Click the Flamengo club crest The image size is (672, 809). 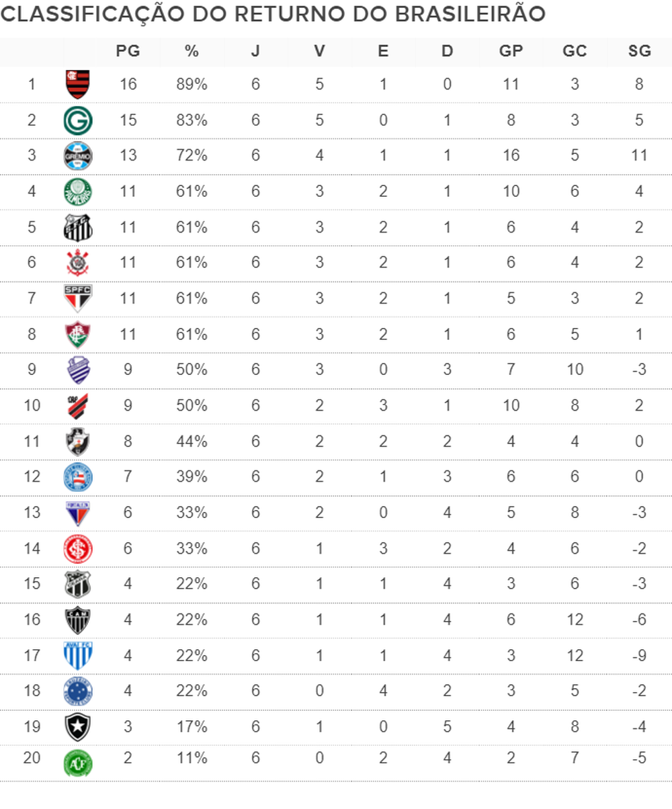click(x=78, y=85)
